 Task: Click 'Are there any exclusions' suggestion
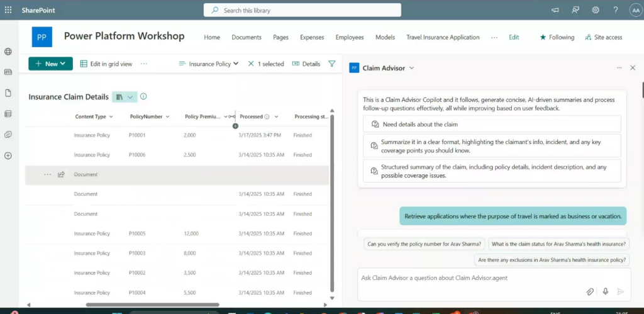click(x=552, y=260)
